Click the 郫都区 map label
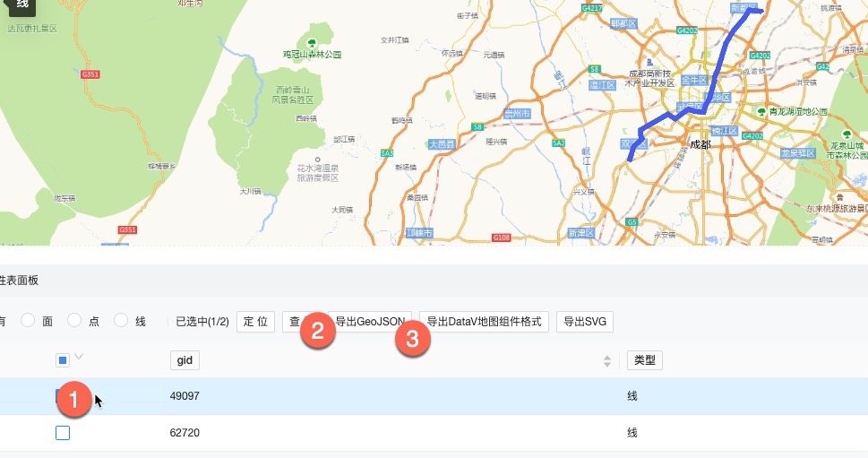 click(x=623, y=23)
